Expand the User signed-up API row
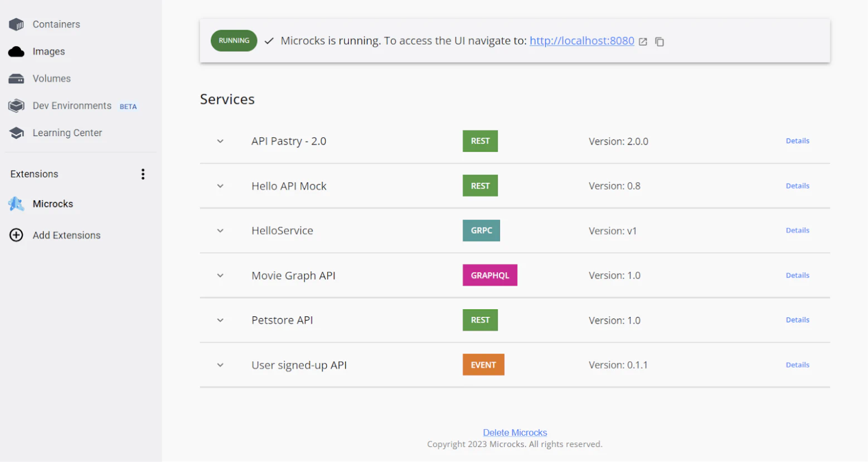 (220, 365)
